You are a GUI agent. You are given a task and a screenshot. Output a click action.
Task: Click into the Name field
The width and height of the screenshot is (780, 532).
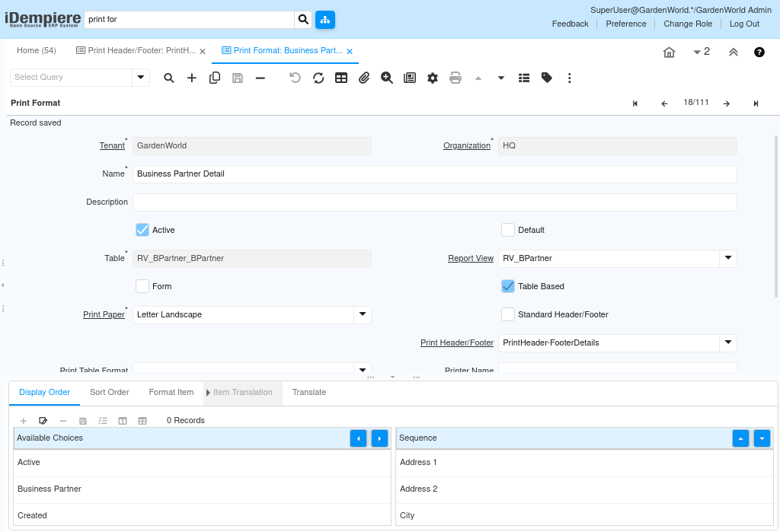pyautogui.click(x=434, y=174)
